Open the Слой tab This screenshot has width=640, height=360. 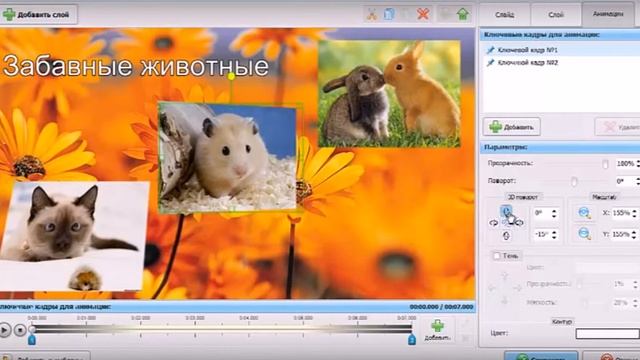[x=556, y=15]
